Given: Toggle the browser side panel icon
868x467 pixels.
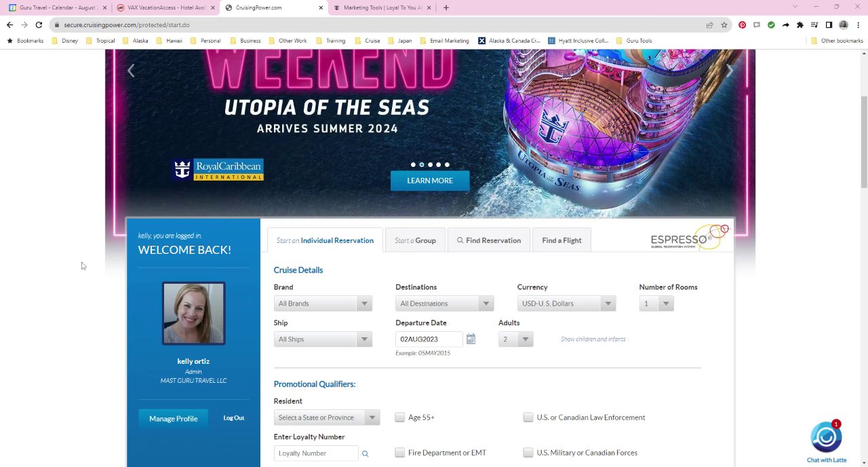Looking at the screenshot, I should click(829, 25).
